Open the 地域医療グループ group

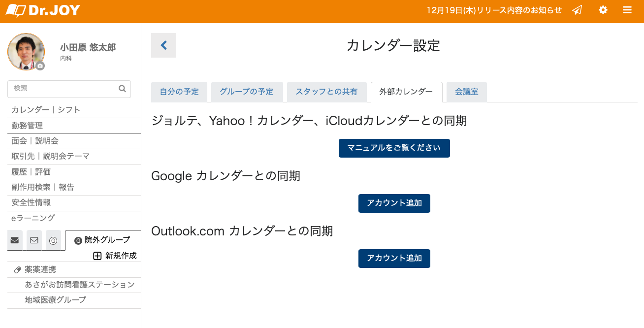[x=74, y=300]
